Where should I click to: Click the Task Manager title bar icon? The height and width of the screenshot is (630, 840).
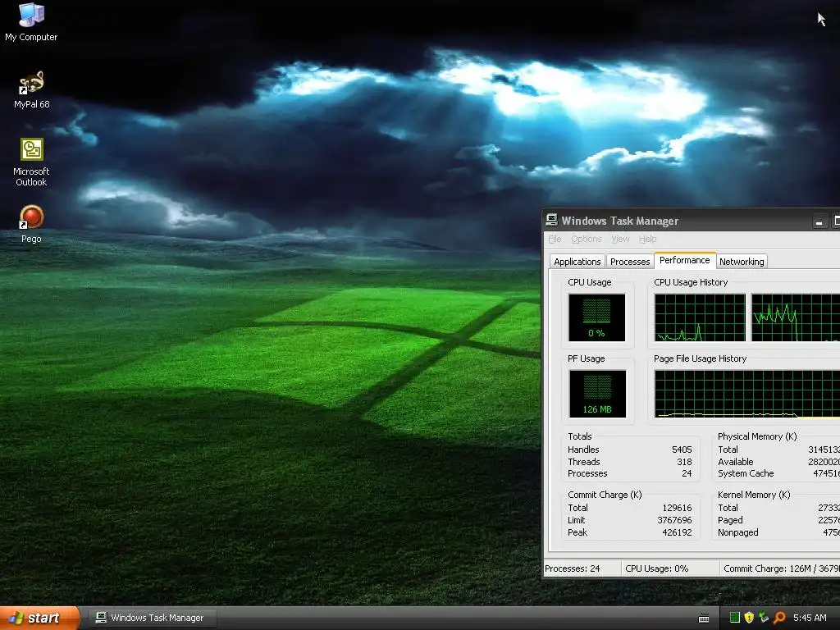[x=551, y=220]
